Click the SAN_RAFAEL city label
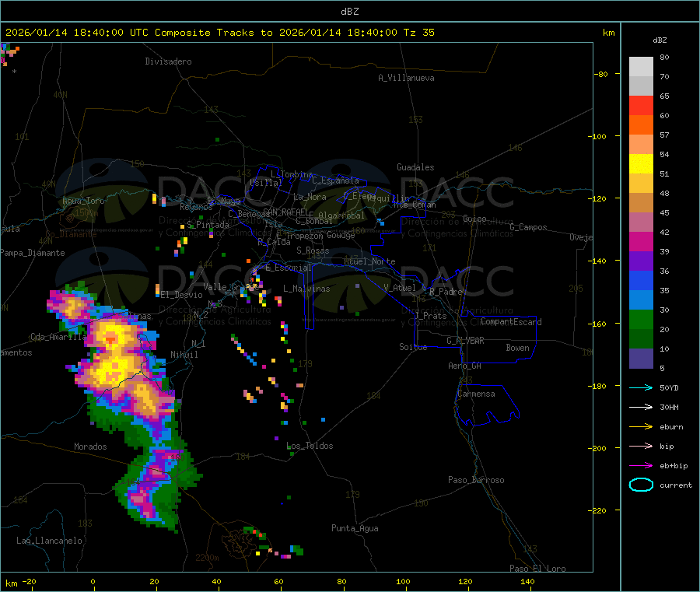This screenshot has height=592, width=700. tap(285, 212)
